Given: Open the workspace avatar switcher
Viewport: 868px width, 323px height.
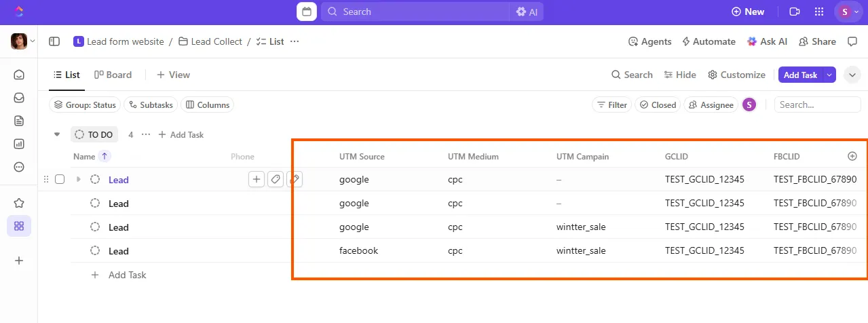Looking at the screenshot, I should pos(23,41).
